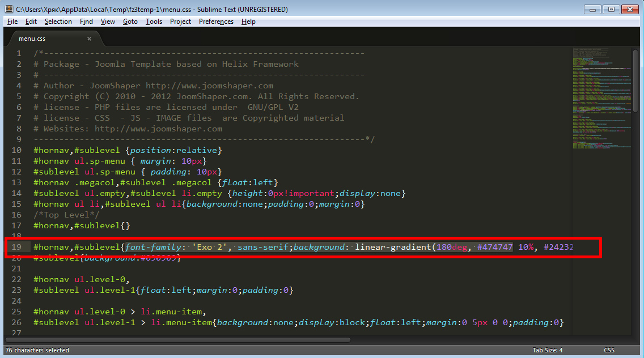Click line number 19 in the gutter

pos(16,247)
